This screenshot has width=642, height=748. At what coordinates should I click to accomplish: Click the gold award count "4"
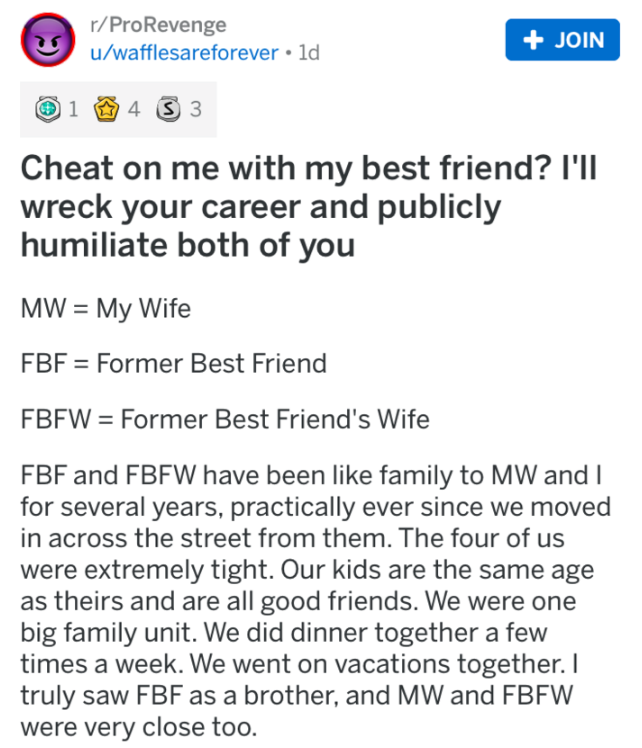(134, 108)
